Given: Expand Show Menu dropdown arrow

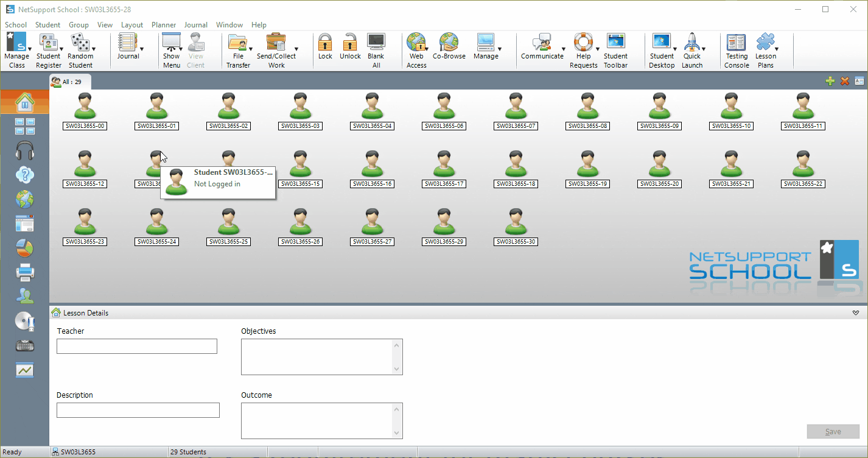Looking at the screenshot, I should pos(182,49).
